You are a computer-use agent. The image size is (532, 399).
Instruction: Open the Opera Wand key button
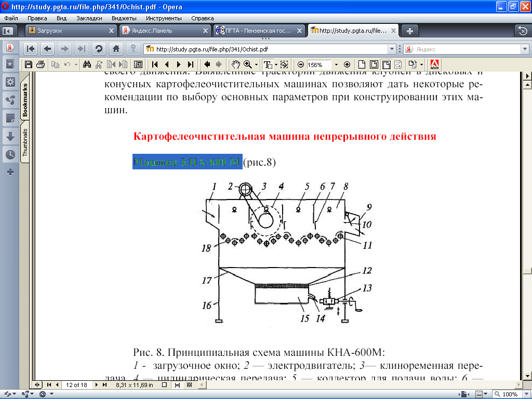point(134,49)
